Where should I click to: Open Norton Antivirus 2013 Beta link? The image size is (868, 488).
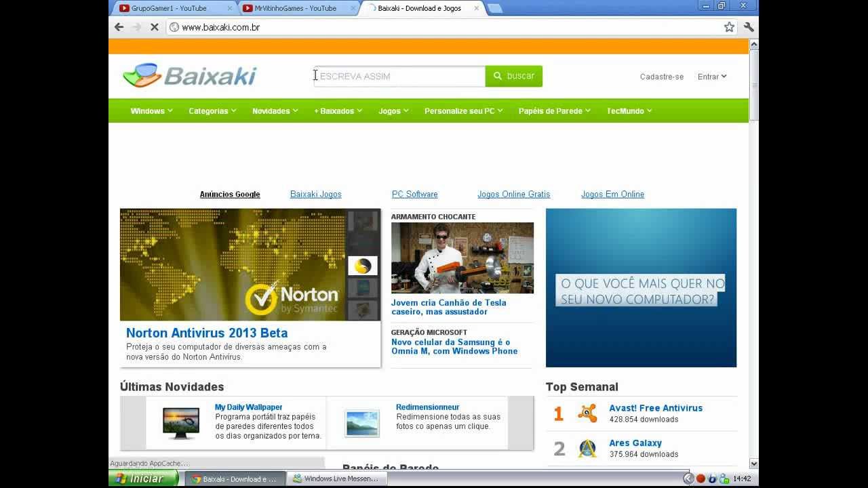207,333
